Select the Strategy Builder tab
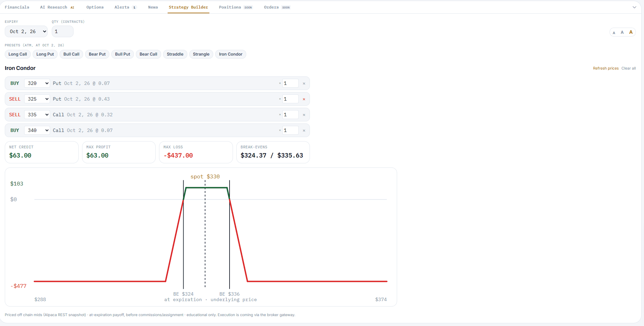Image resolution: width=644 pixels, height=326 pixels. click(188, 7)
